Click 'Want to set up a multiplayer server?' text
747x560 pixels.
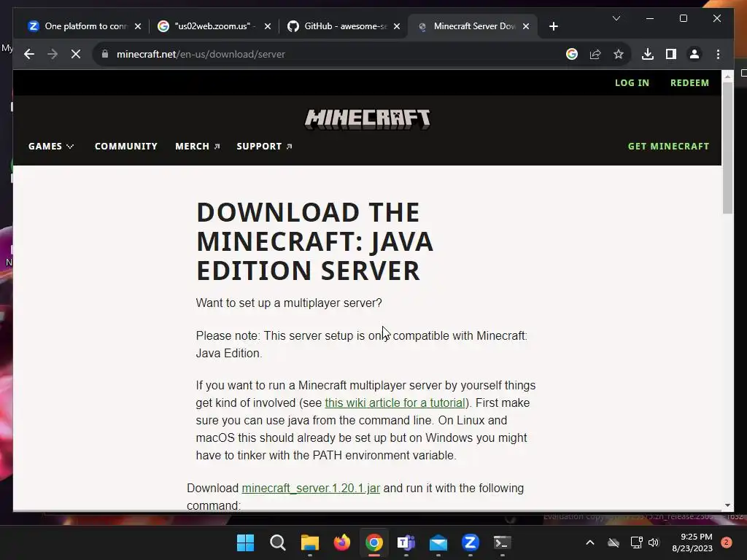289,303
